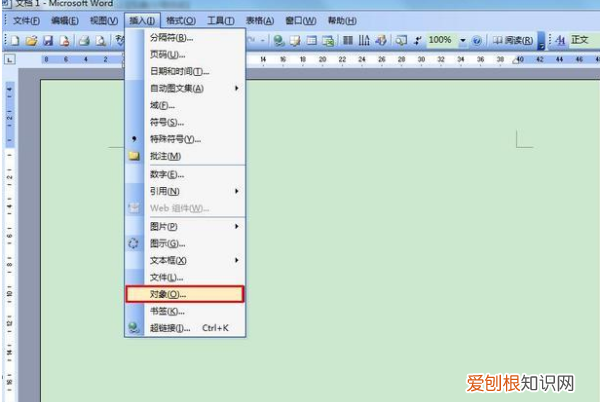Choose 日期和时间(T)... menu entry

pyautogui.click(x=185, y=72)
